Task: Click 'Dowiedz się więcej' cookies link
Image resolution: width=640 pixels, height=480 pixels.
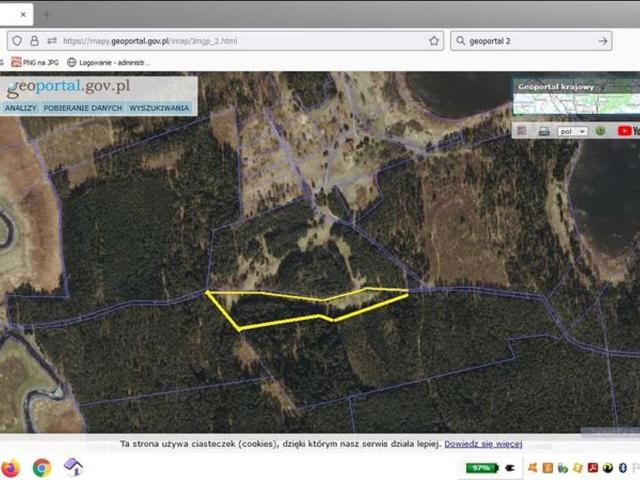Action: (x=484, y=443)
